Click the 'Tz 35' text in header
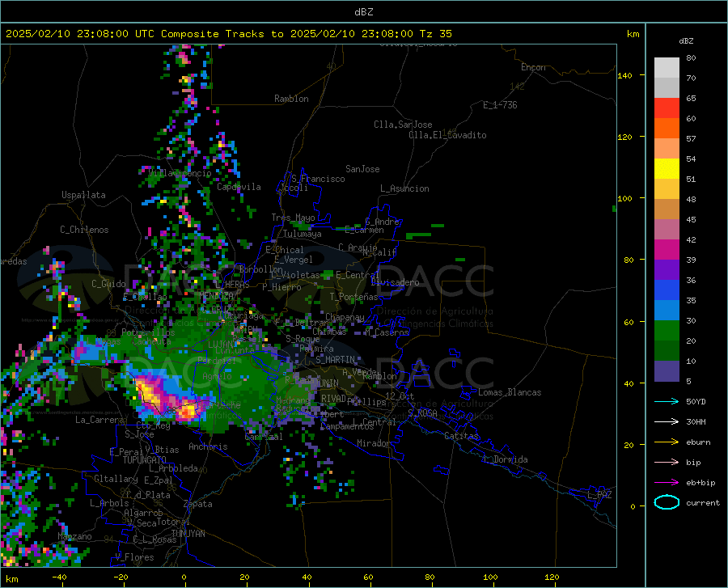 [x=435, y=34]
